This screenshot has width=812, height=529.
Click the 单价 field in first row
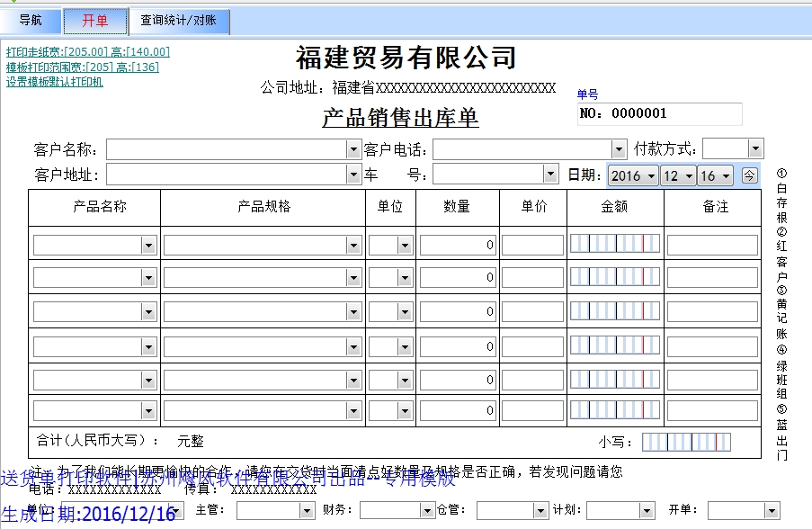click(x=532, y=245)
